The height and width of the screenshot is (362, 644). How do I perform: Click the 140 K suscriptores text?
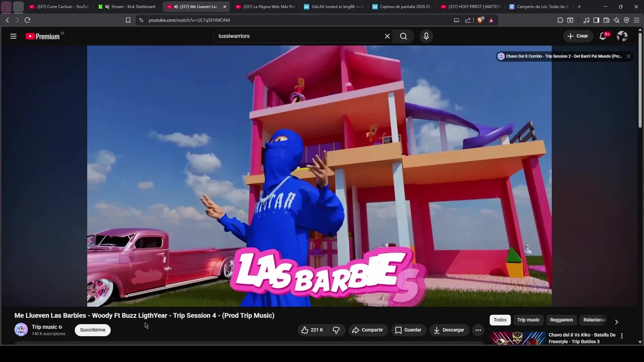[48, 334]
